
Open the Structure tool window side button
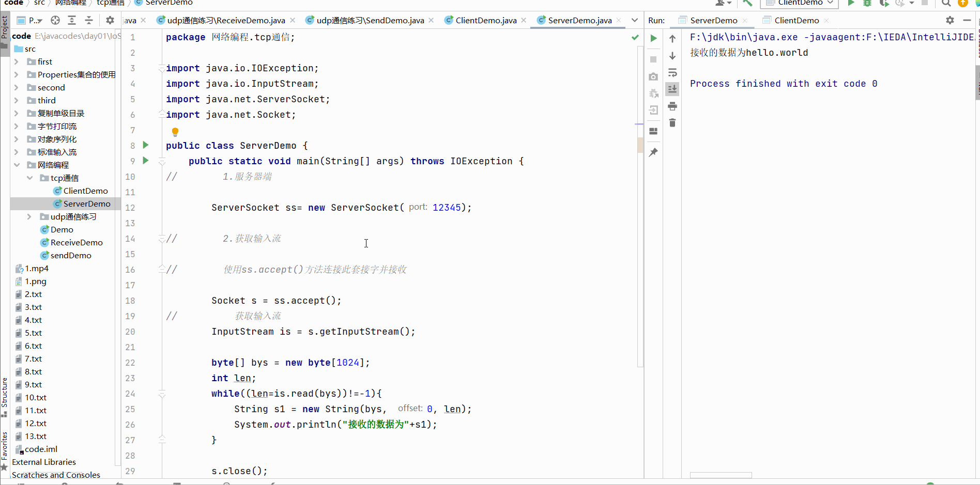(x=5, y=397)
